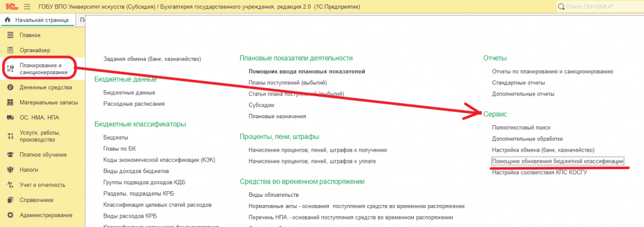Click the Плановые показатели деятельности heading
Image resolution: width=644 pixels, height=227 pixels.
click(296, 58)
